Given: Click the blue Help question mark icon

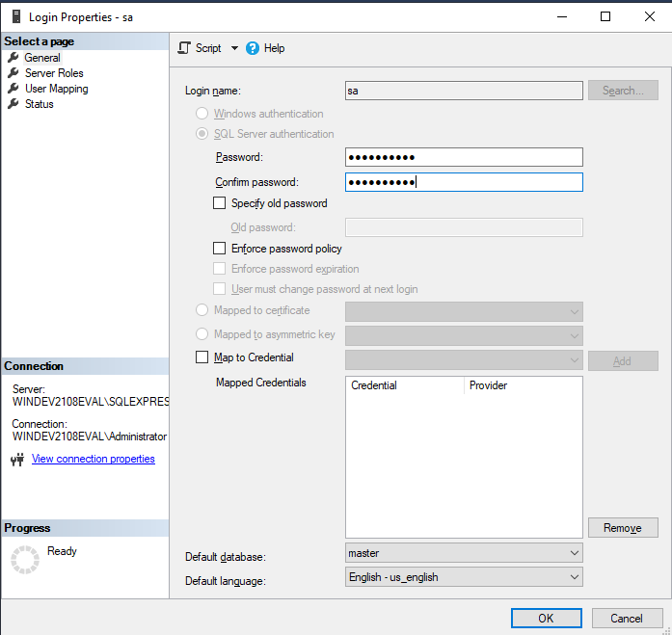Looking at the screenshot, I should click(x=253, y=48).
